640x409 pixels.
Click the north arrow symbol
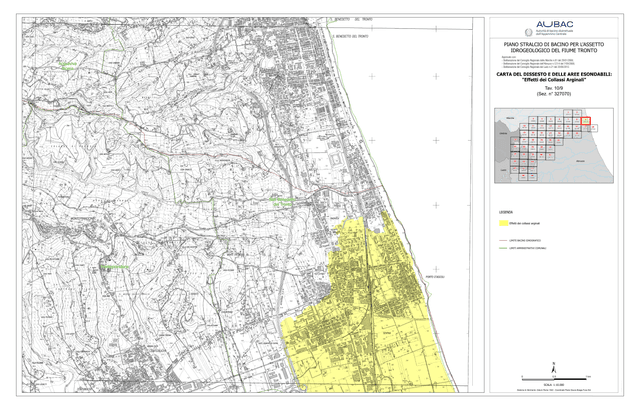pyautogui.click(x=553, y=368)
